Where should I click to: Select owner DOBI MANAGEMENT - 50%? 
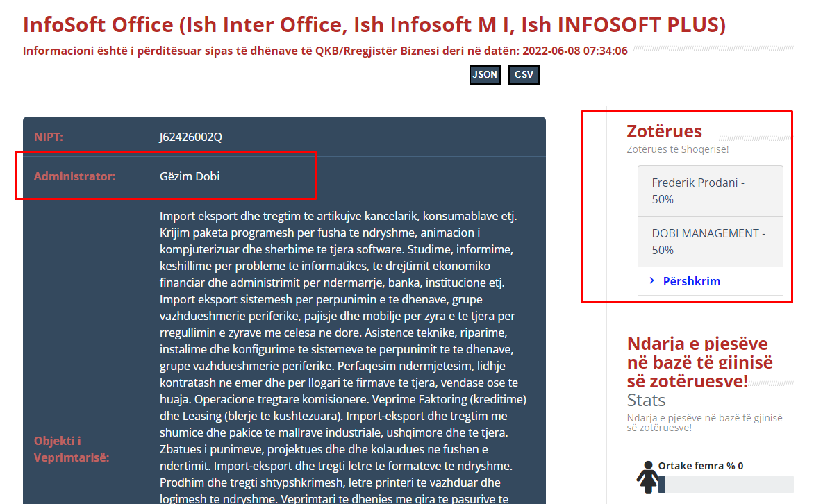tap(711, 242)
